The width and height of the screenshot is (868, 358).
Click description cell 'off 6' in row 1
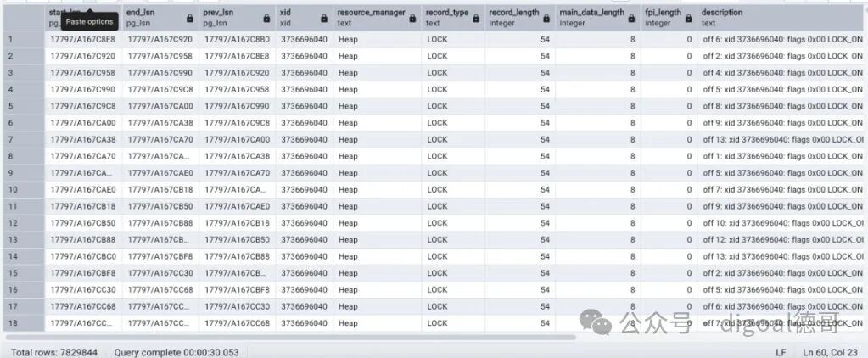[782, 39]
